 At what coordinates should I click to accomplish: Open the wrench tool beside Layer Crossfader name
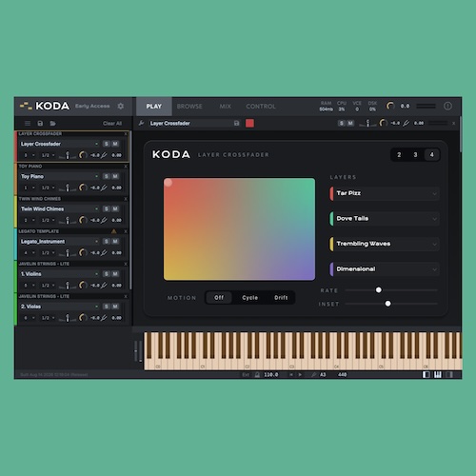point(141,123)
